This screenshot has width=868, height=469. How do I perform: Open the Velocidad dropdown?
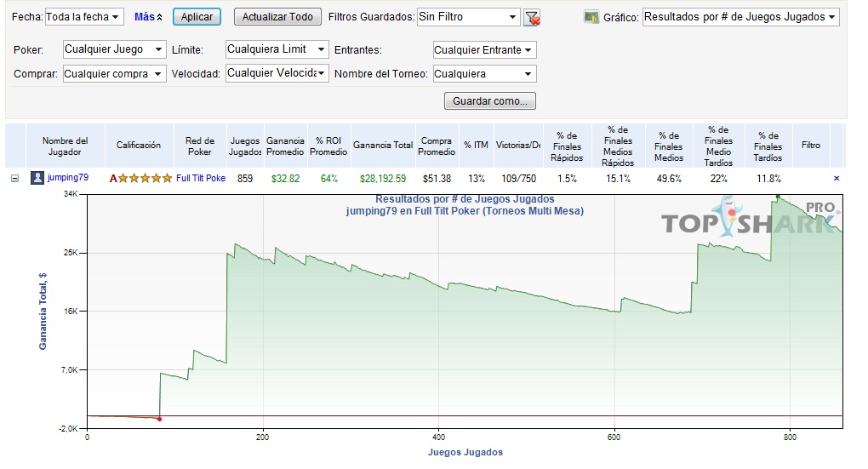click(277, 73)
